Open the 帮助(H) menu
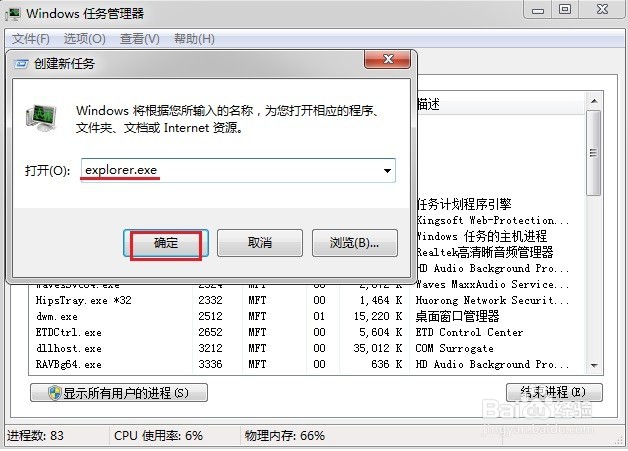The height and width of the screenshot is (451, 628). [194, 39]
